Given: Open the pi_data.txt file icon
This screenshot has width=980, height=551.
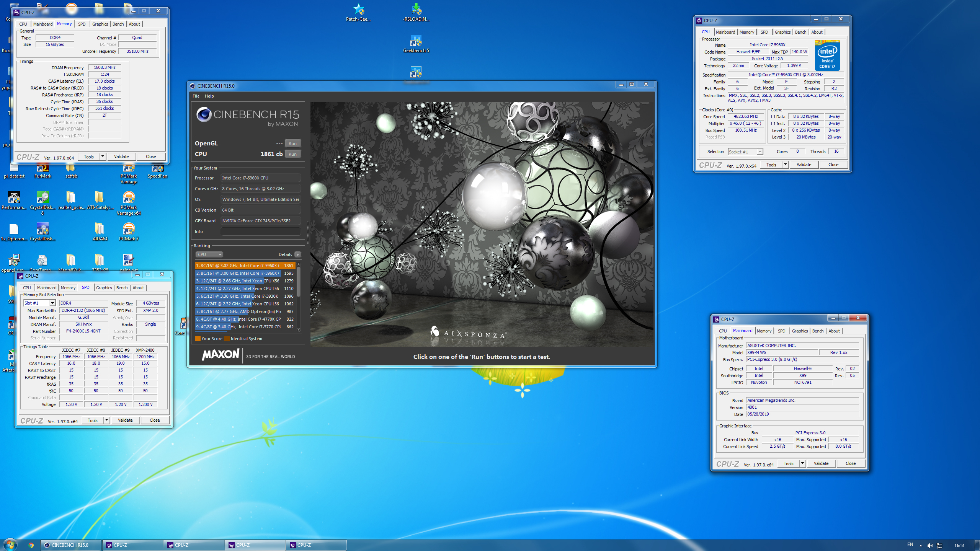Looking at the screenshot, I should pyautogui.click(x=14, y=171).
